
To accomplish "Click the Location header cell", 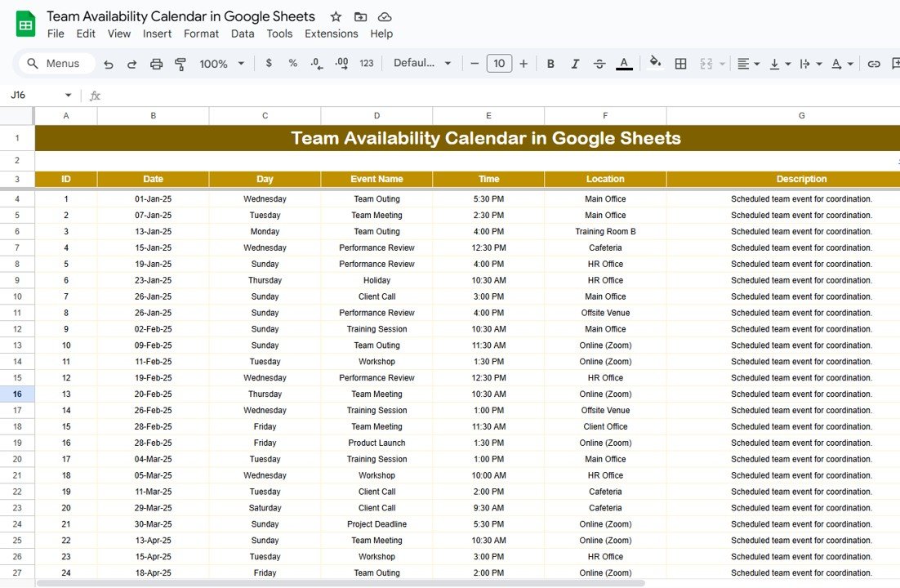I will tap(605, 179).
